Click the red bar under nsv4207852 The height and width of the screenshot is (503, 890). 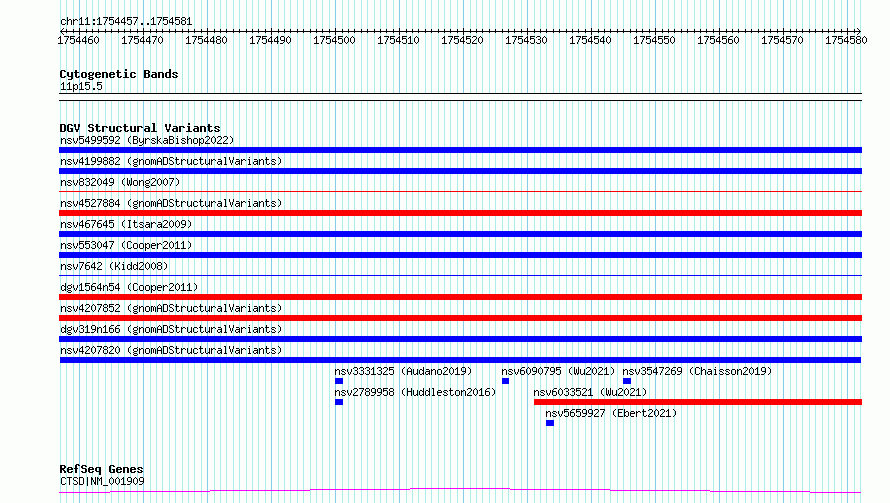click(460, 318)
